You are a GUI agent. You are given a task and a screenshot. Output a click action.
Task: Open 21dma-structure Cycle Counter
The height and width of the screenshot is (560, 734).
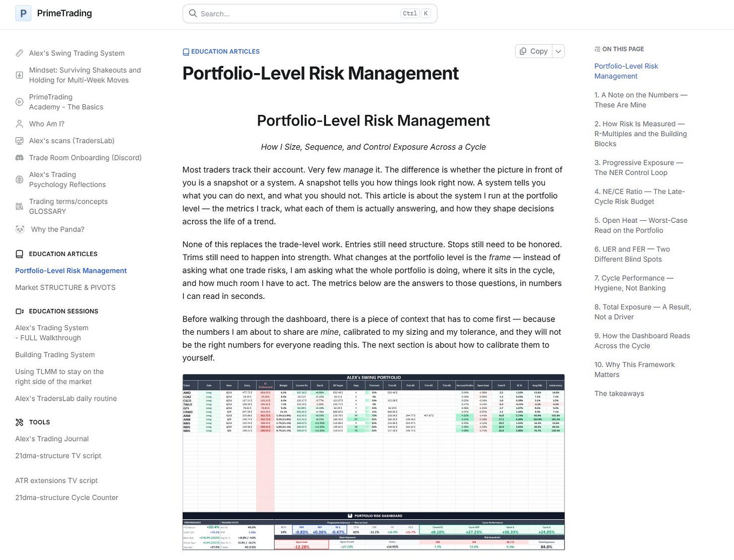point(67,497)
